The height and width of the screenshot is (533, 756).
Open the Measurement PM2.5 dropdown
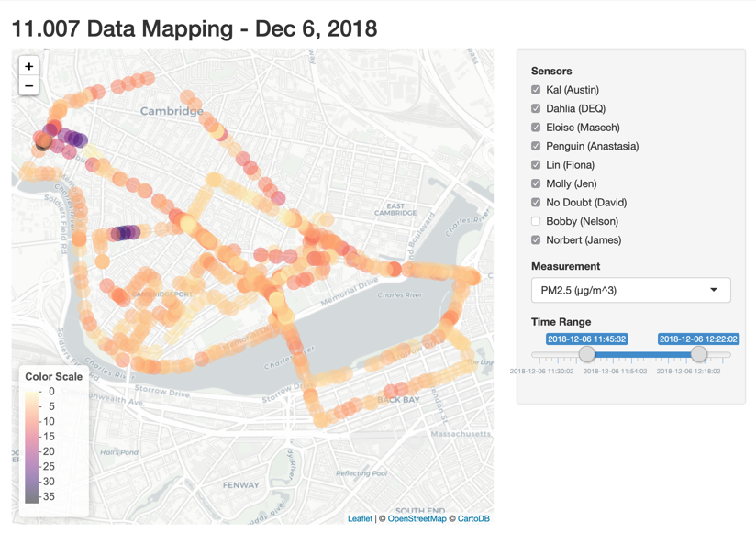(x=630, y=290)
